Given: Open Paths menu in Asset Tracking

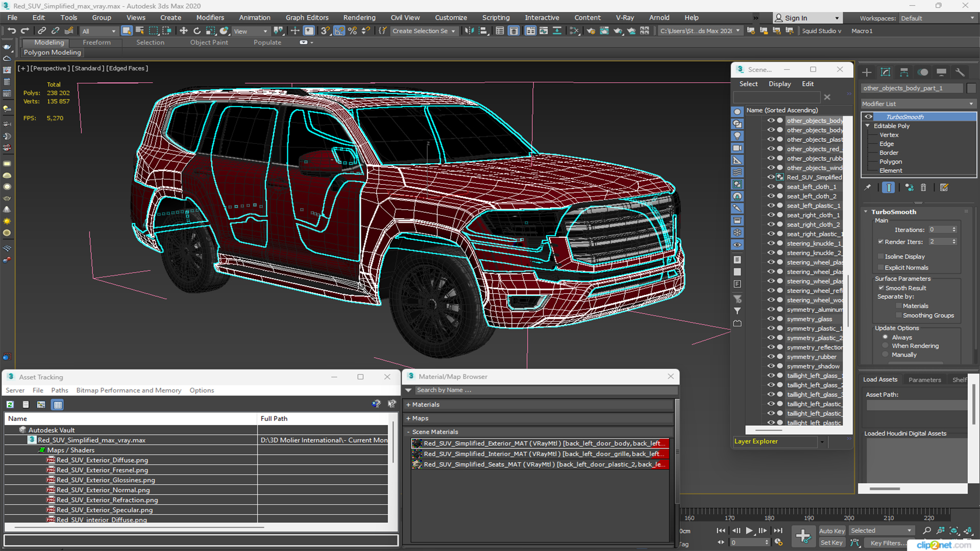Looking at the screenshot, I should click(x=59, y=390).
